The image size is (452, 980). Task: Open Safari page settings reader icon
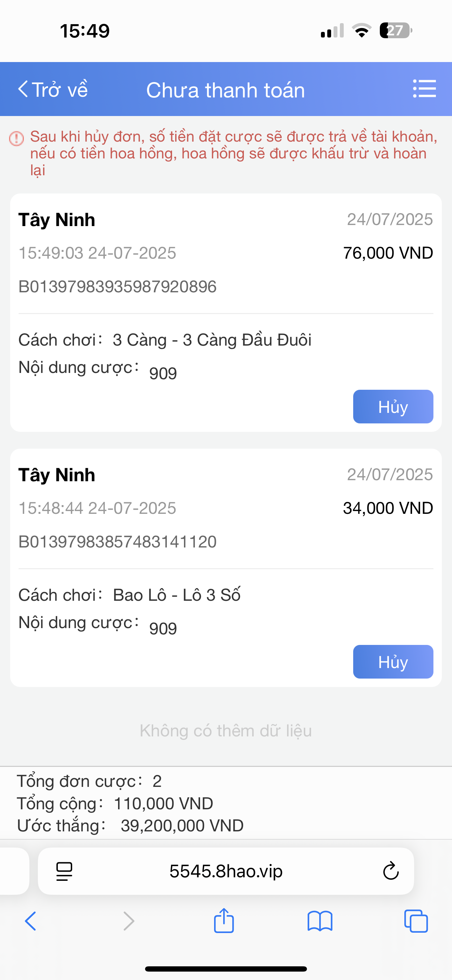pos(64,871)
